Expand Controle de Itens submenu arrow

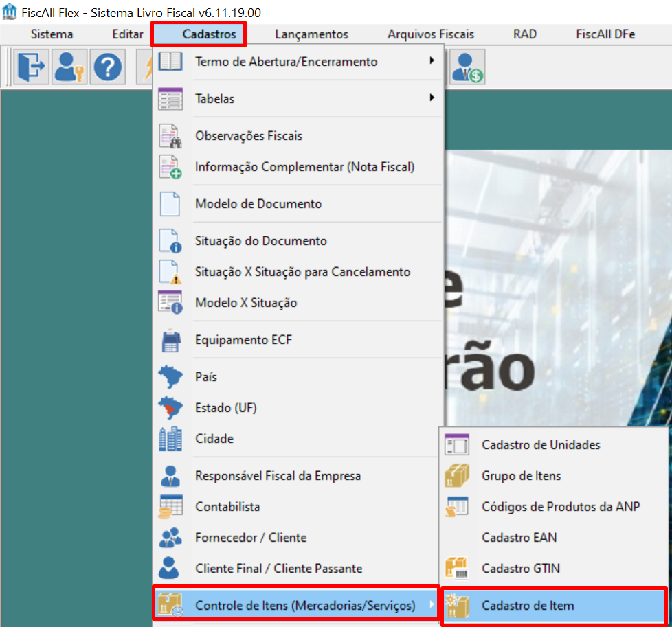click(x=432, y=604)
